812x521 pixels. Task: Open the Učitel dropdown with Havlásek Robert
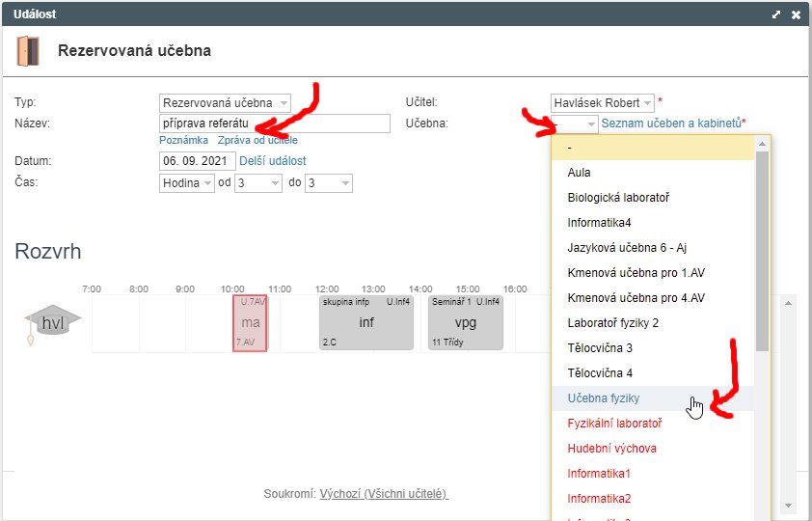click(603, 102)
